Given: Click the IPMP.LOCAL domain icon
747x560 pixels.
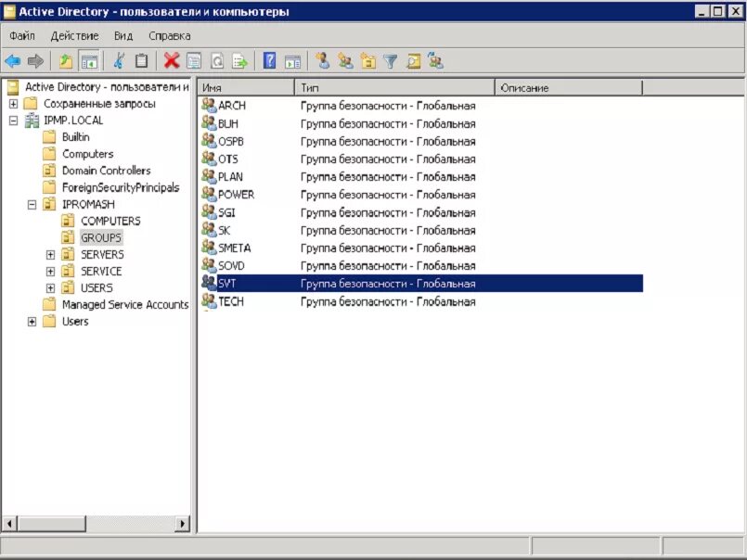Looking at the screenshot, I should [32, 121].
